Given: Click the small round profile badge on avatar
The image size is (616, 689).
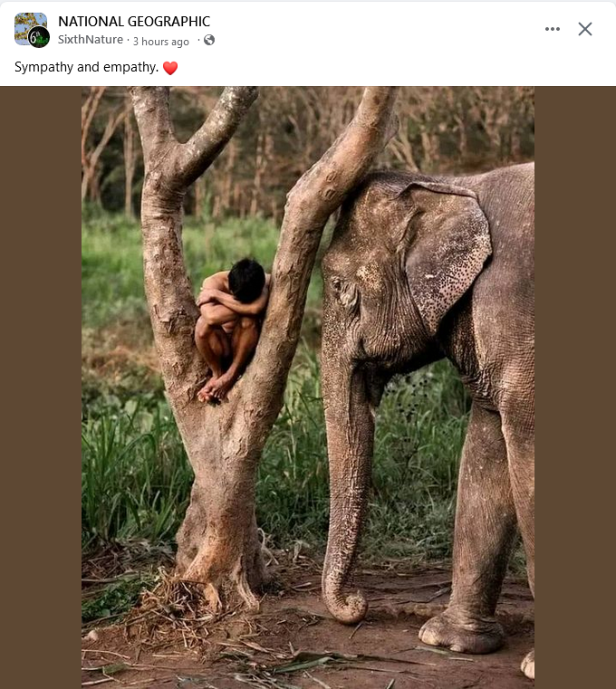Looking at the screenshot, I should click(39, 37).
